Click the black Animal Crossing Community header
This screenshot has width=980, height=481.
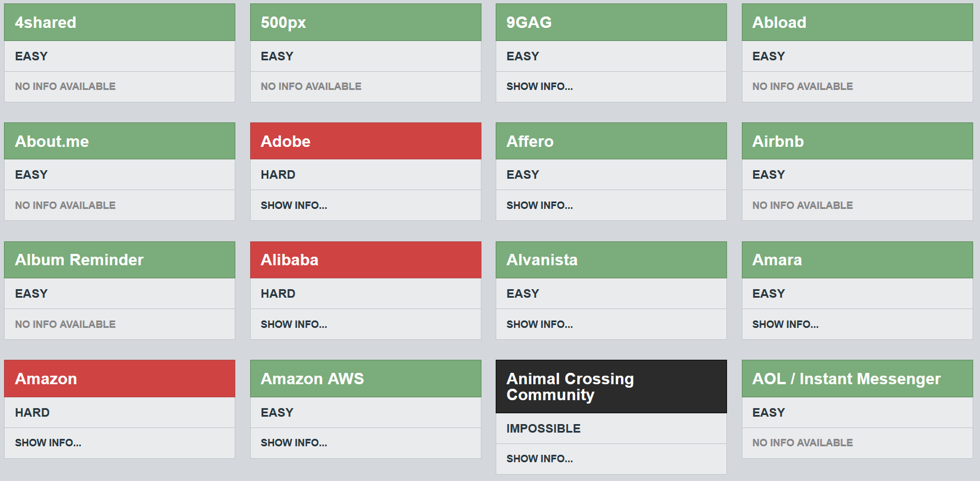point(570,387)
